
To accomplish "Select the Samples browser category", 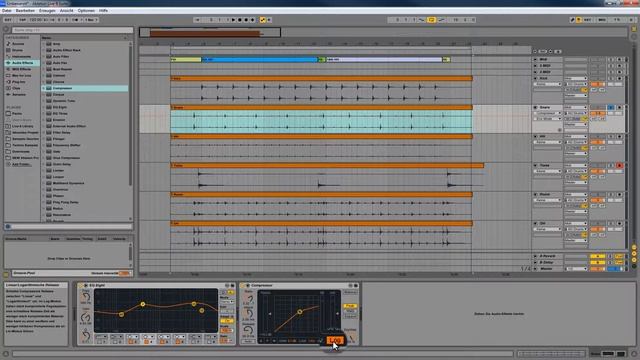I will 19,94.
